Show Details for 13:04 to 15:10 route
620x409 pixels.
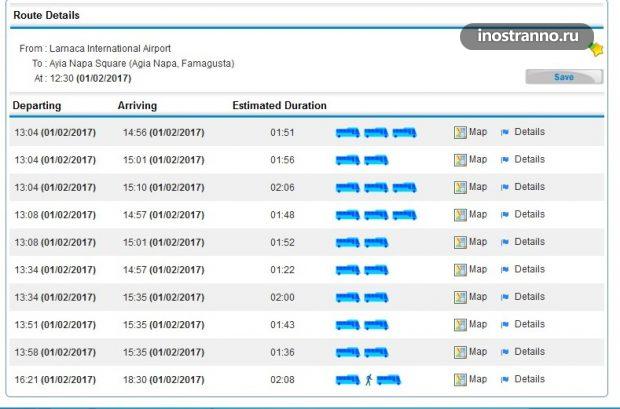(529, 187)
